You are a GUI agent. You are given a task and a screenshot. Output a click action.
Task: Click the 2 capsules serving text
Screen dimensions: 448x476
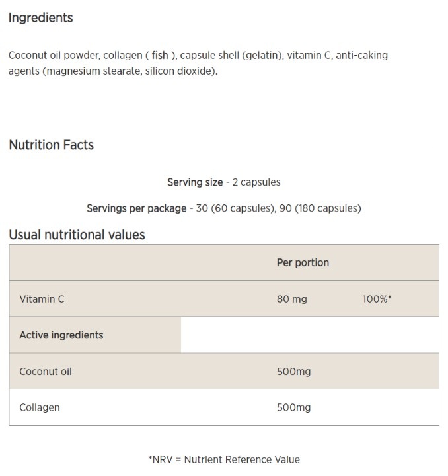click(256, 182)
